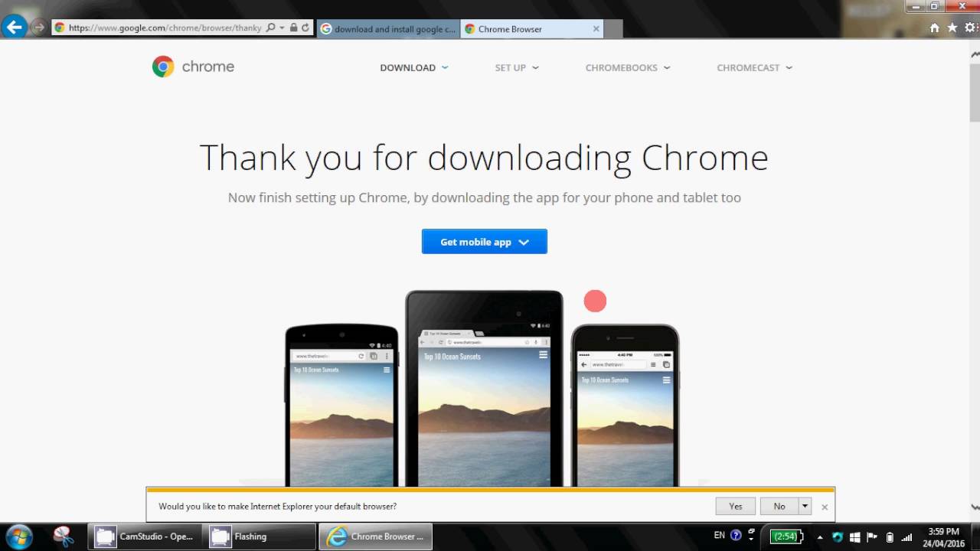Switch to 'download and install google c...' tab
The height and width of the screenshot is (551, 980).
click(388, 29)
